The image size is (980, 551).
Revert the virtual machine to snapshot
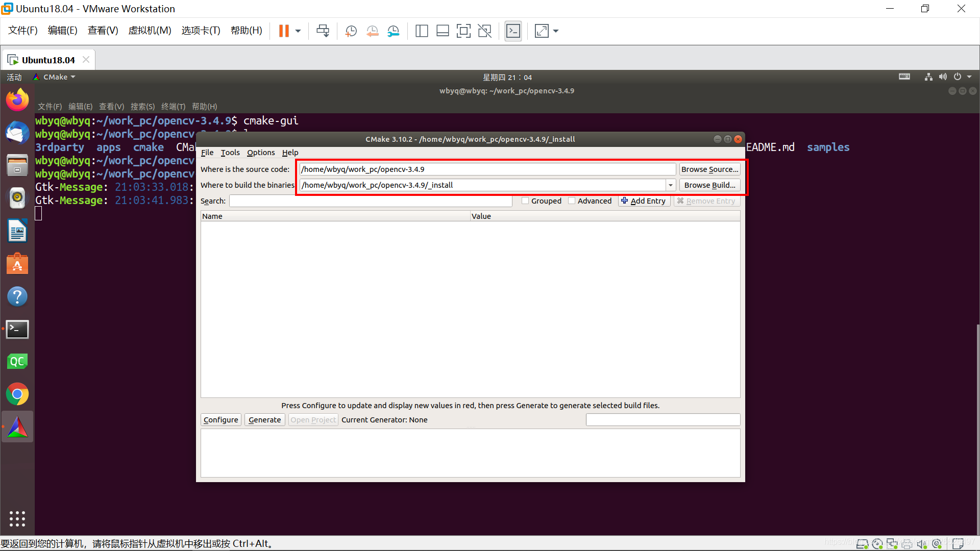pos(372,31)
